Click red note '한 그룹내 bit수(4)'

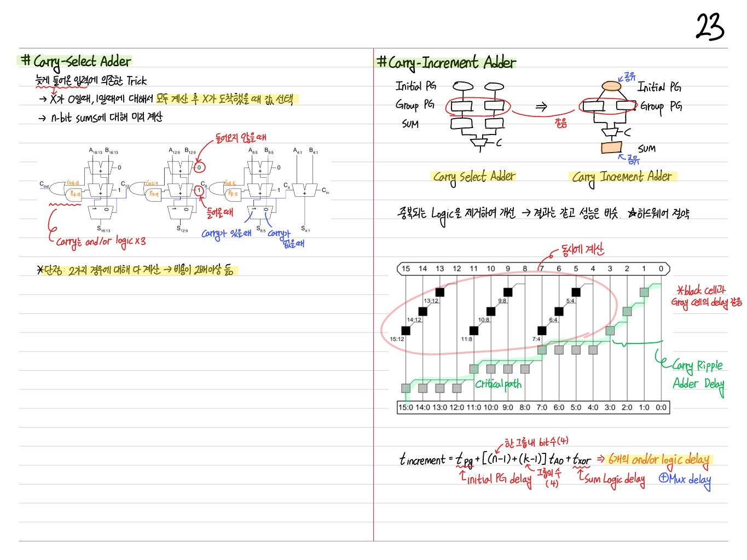point(536,442)
